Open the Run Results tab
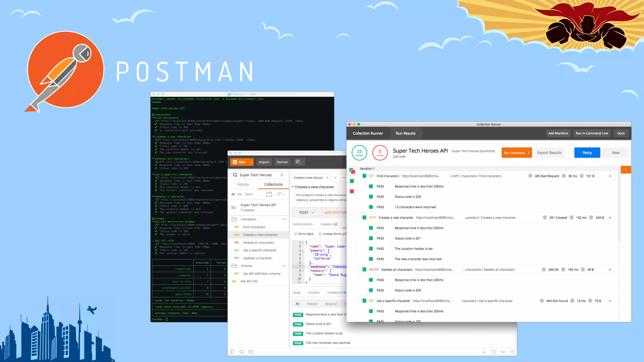 point(405,133)
